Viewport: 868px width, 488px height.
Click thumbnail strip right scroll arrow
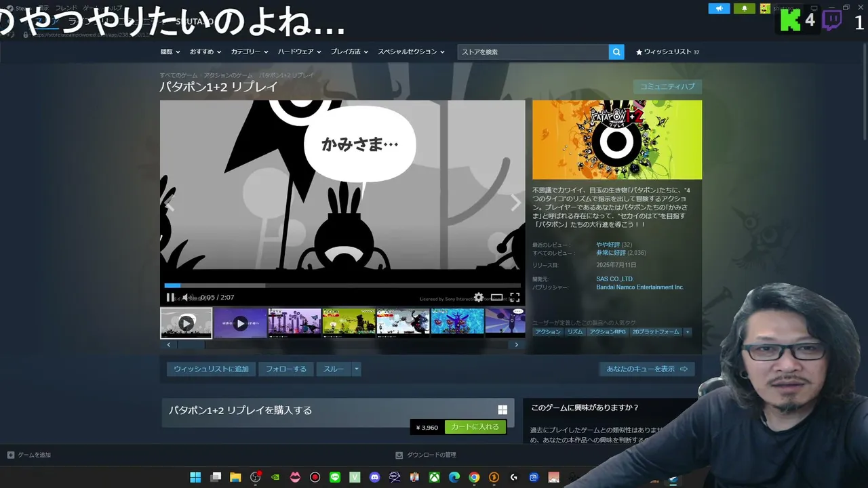[x=517, y=345]
